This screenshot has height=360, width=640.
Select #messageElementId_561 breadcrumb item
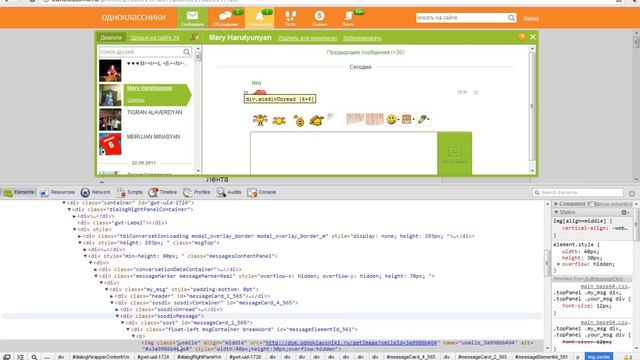click(541, 357)
